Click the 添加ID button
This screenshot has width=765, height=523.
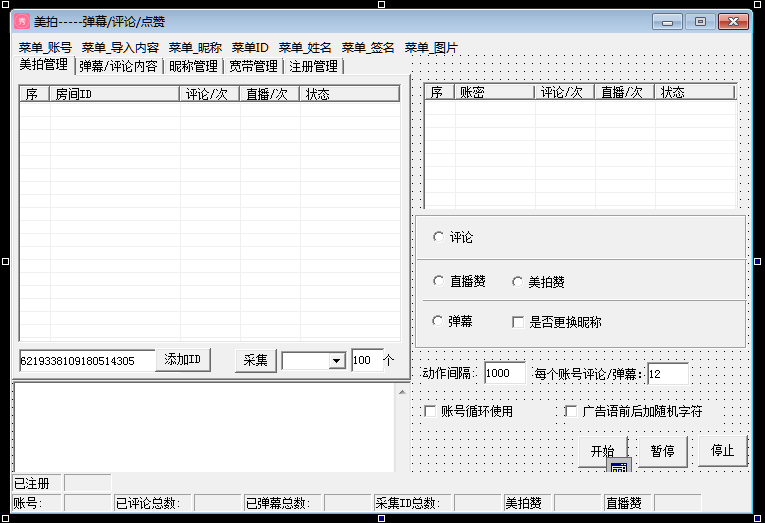coord(182,360)
